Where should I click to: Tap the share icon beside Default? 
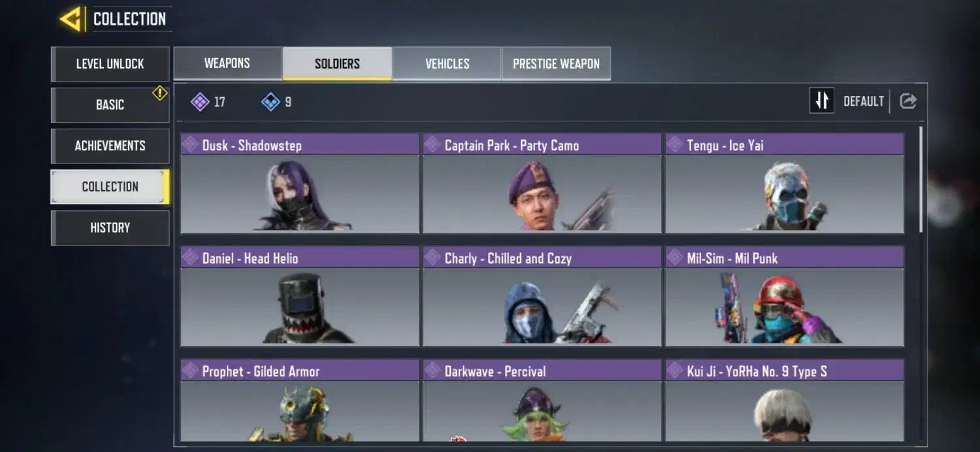pyautogui.click(x=908, y=101)
